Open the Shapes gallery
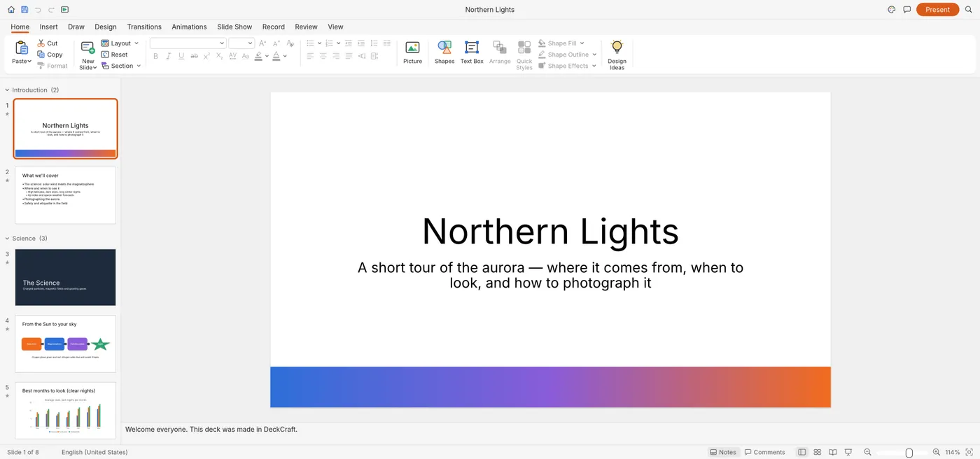Screen dimensions: 980x459 pyautogui.click(x=444, y=52)
